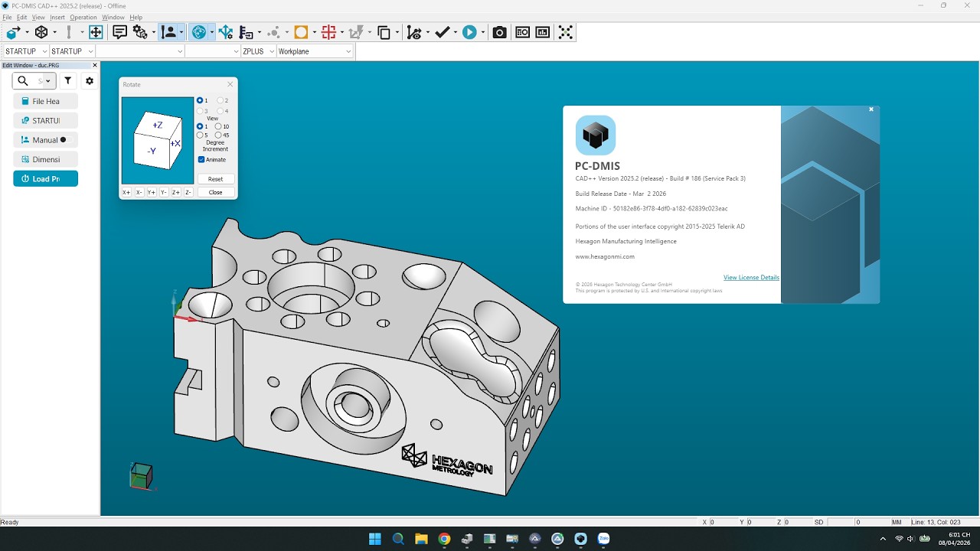The width and height of the screenshot is (980, 551).
Task: Click the grey path arrow icon
Action: click(356, 32)
